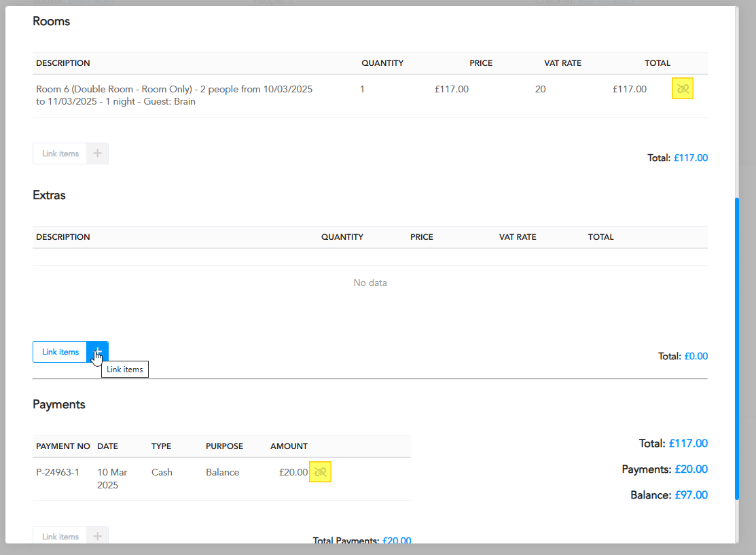
Task: Click the Balance £97.00 value
Action: coord(691,495)
